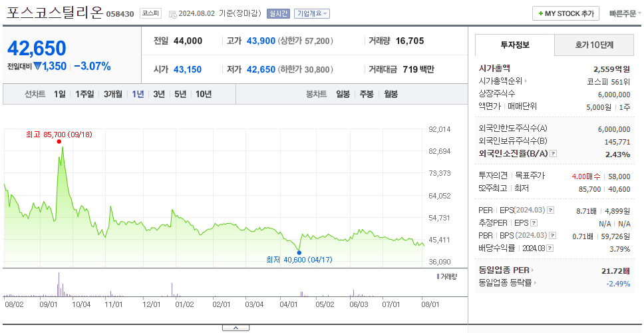Open the 기업개요 dropdown
This screenshot has width=644, height=333.
click(312, 13)
